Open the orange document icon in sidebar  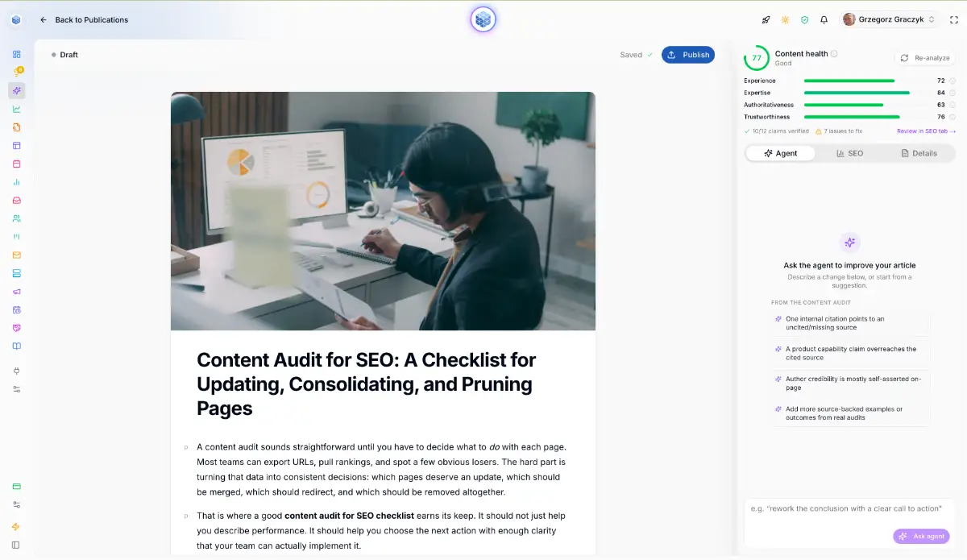[16, 127]
